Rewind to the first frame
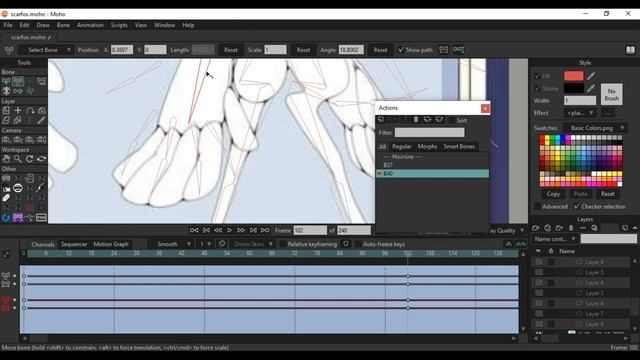The height and width of the screenshot is (360, 640). tap(194, 230)
